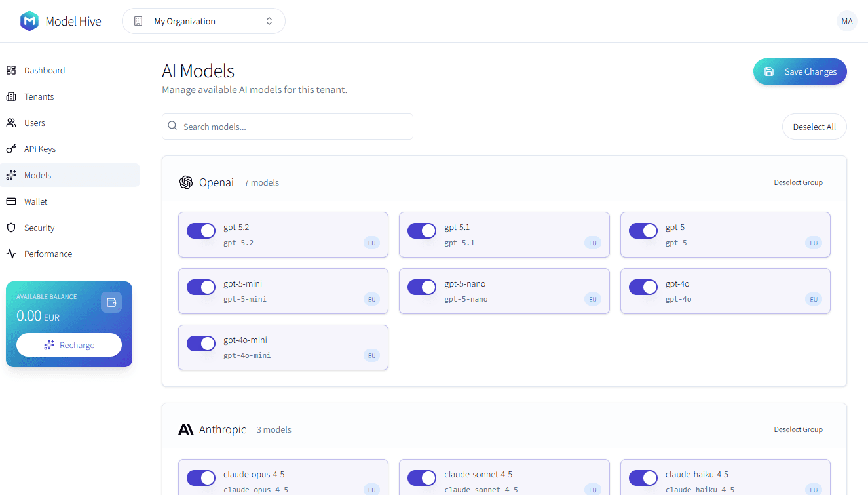Open the Dashboard from the sidebar icon
This screenshot has width=868, height=495.
coord(11,70)
